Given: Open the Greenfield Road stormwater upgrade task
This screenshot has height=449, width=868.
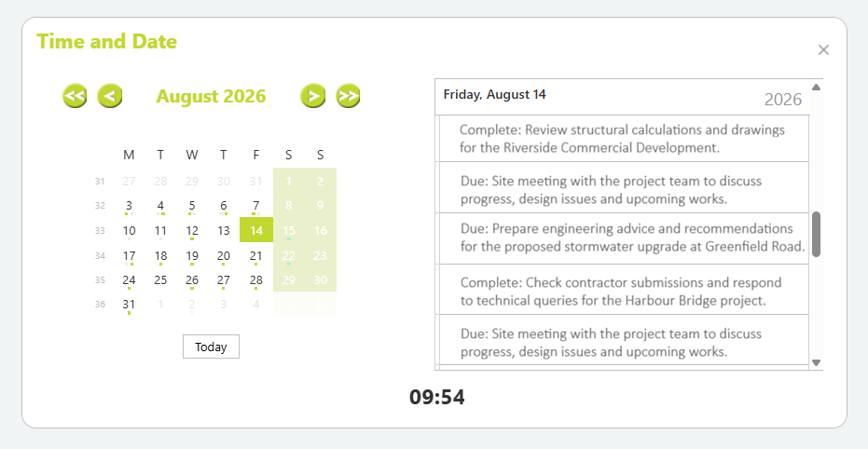Looking at the screenshot, I should click(x=622, y=238).
